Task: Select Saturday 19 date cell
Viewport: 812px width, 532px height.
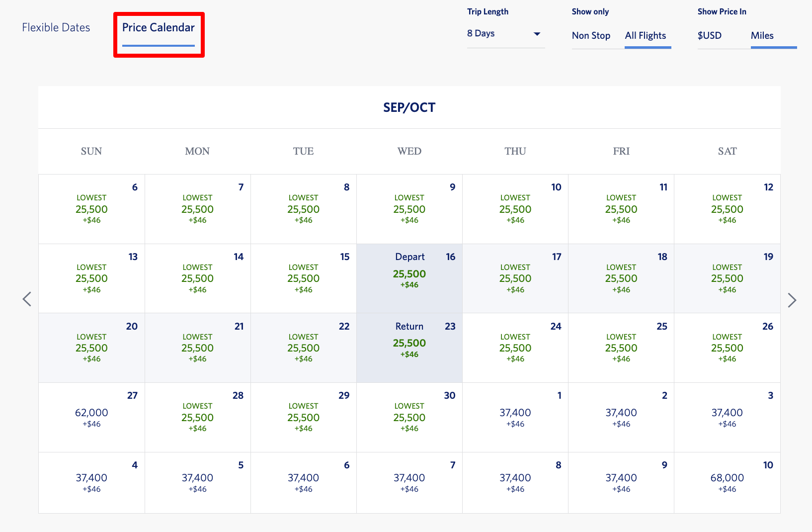Action: click(727, 278)
